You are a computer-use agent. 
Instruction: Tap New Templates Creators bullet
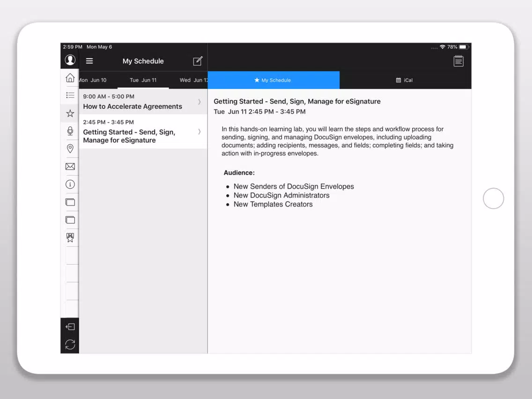coord(273,204)
